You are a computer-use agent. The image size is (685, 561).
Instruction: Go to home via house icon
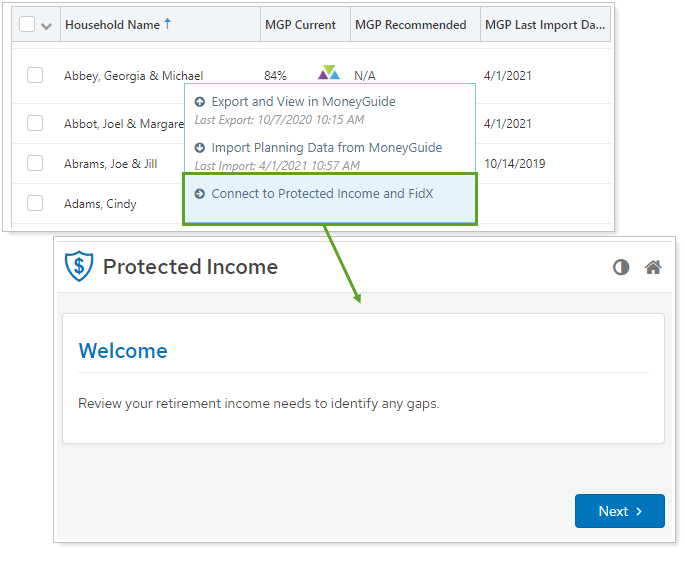(653, 267)
